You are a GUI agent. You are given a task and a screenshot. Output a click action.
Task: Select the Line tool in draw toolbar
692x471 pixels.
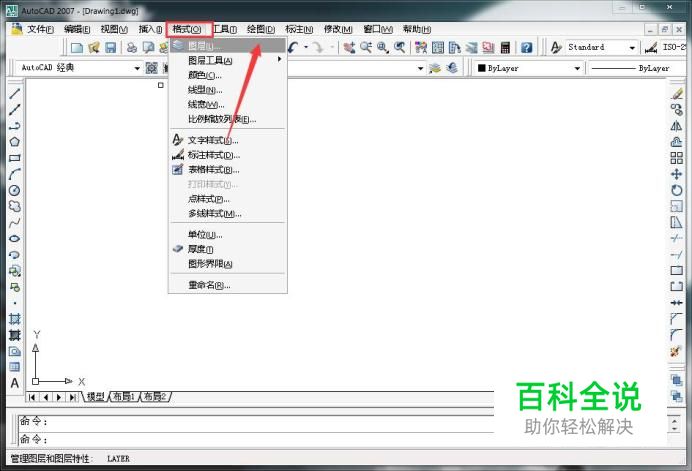(x=15, y=93)
